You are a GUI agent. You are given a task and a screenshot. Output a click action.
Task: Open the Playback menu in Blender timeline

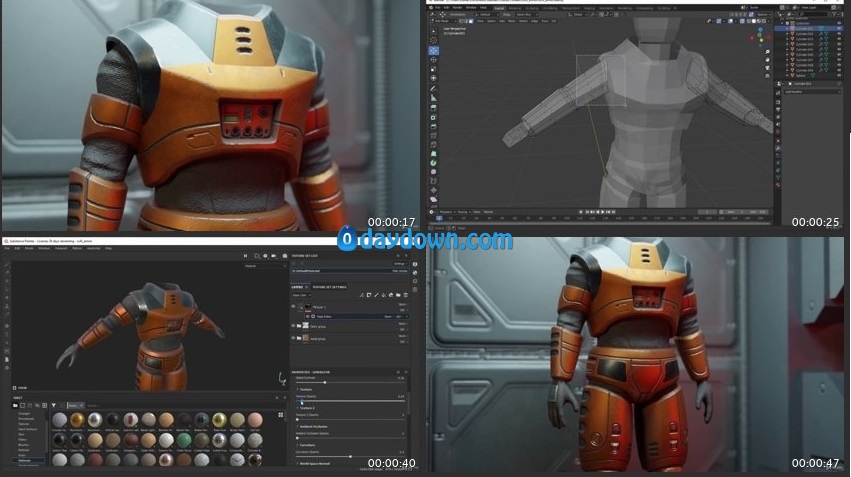pyautogui.click(x=446, y=212)
